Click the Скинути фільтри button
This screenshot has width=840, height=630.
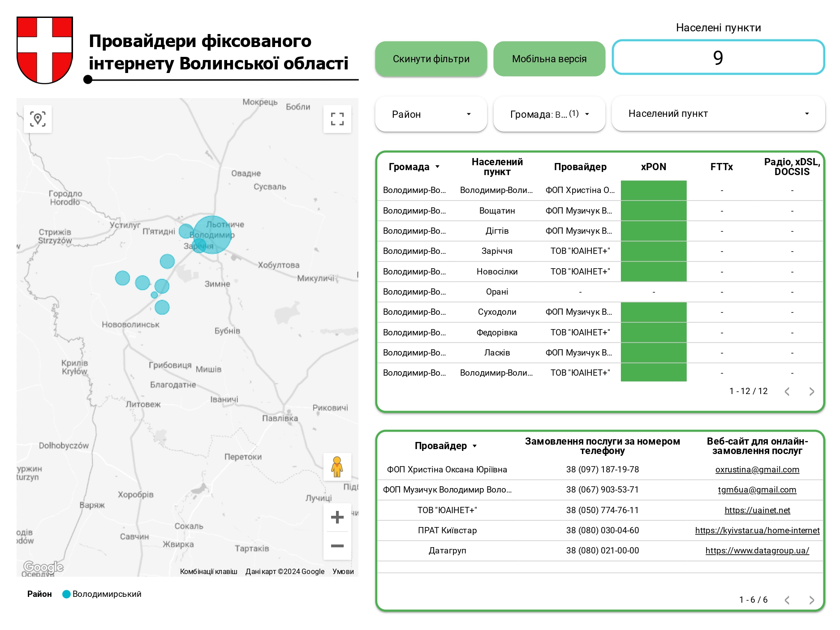point(431,59)
